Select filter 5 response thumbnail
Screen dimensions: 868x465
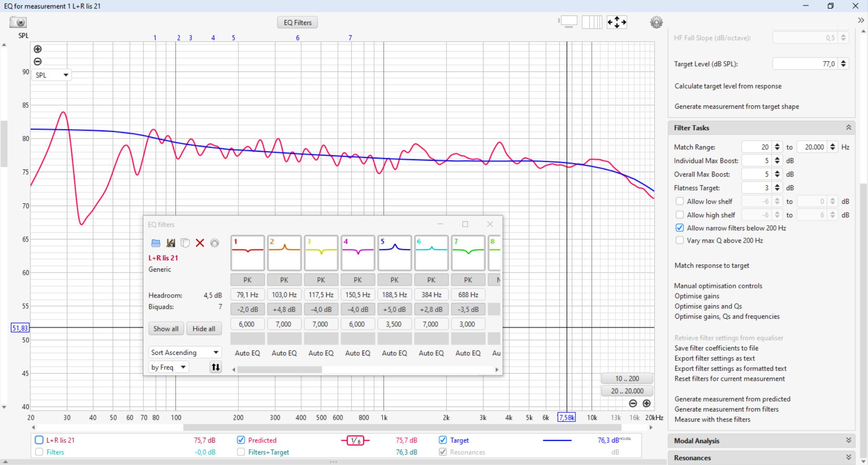click(x=394, y=253)
